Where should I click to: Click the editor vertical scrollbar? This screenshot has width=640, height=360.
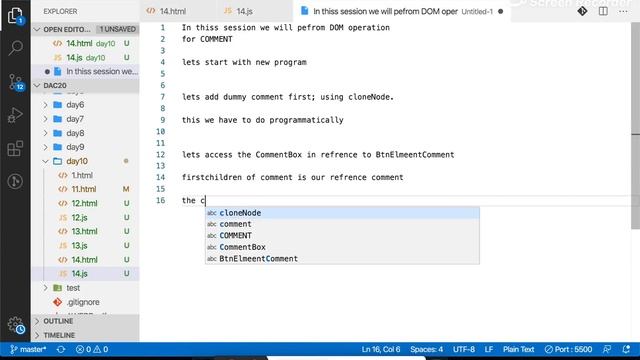(x=636, y=126)
